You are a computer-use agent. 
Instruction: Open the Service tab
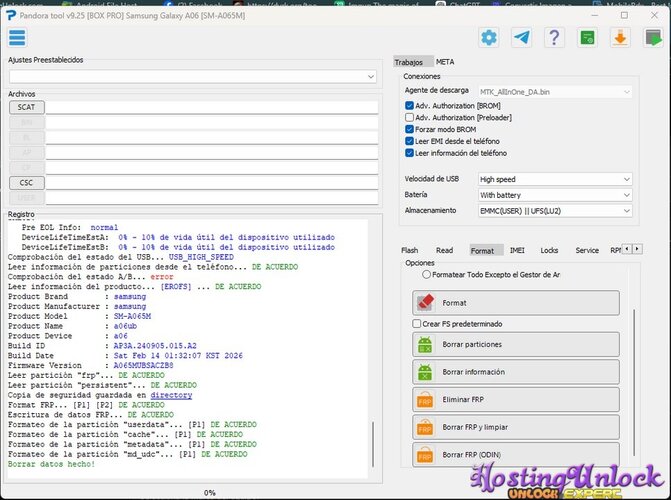587,250
